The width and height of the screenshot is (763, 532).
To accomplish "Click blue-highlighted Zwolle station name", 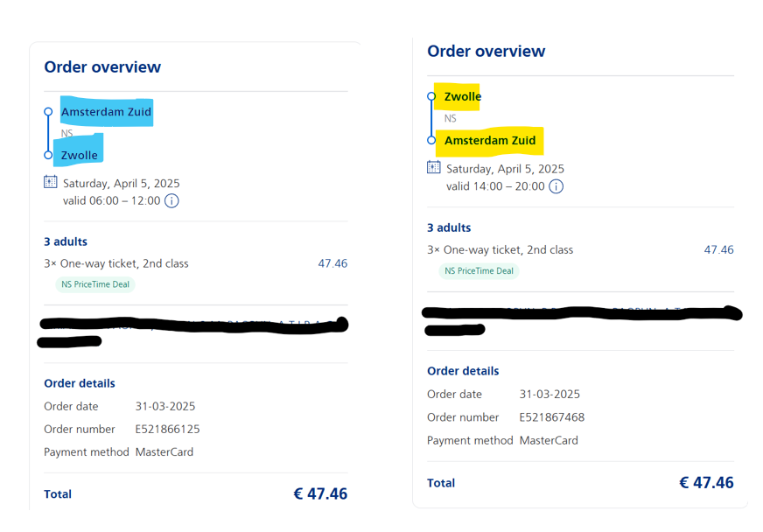I will [x=80, y=155].
